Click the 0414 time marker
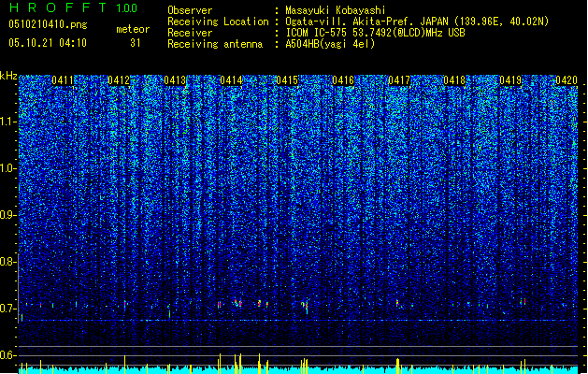588x374 pixels. point(231,80)
